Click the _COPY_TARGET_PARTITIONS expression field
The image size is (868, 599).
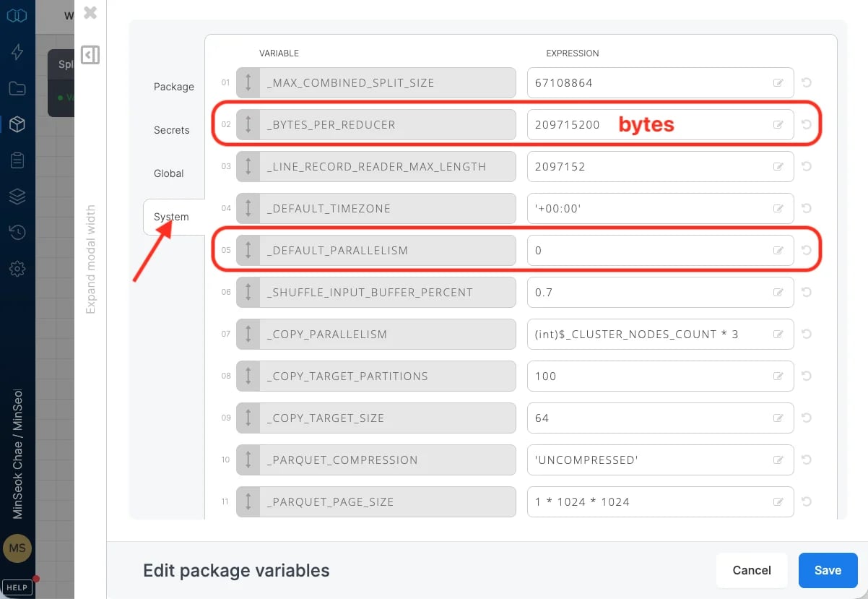tap(660, 376)
